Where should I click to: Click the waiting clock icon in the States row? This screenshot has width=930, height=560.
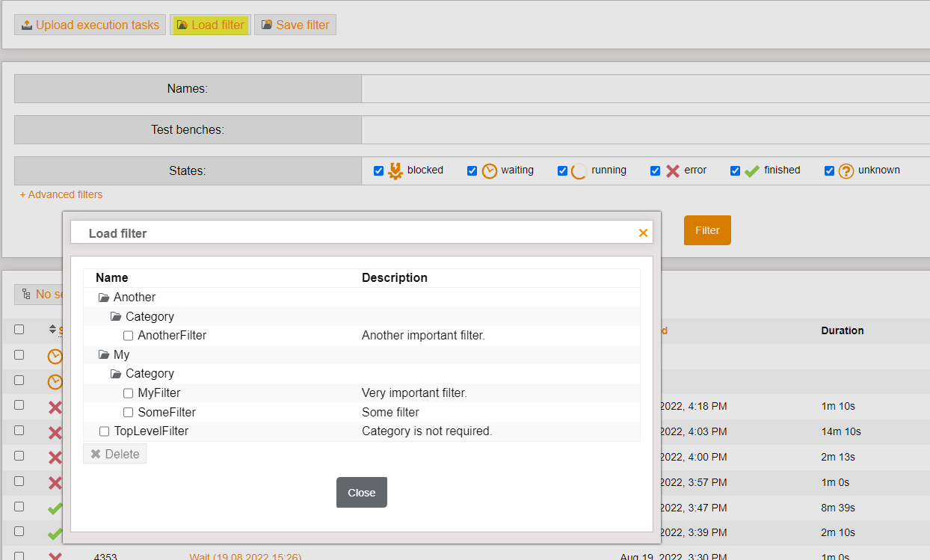click(x=490, y=170)
